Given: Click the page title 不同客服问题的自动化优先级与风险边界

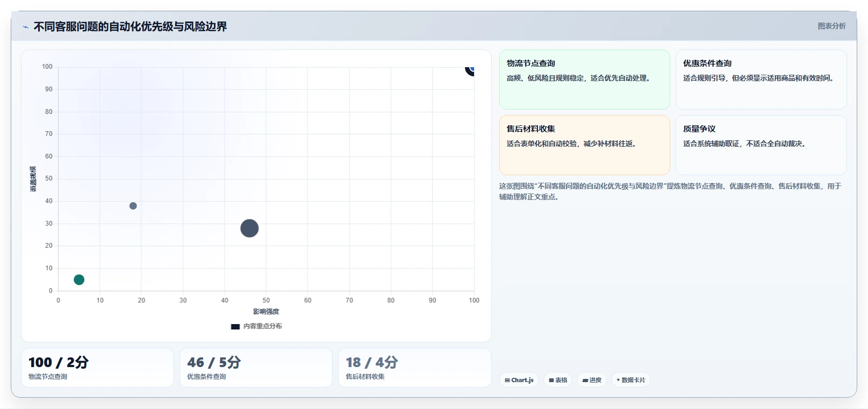Looking at the screenshot, I should tap(131, 26).
